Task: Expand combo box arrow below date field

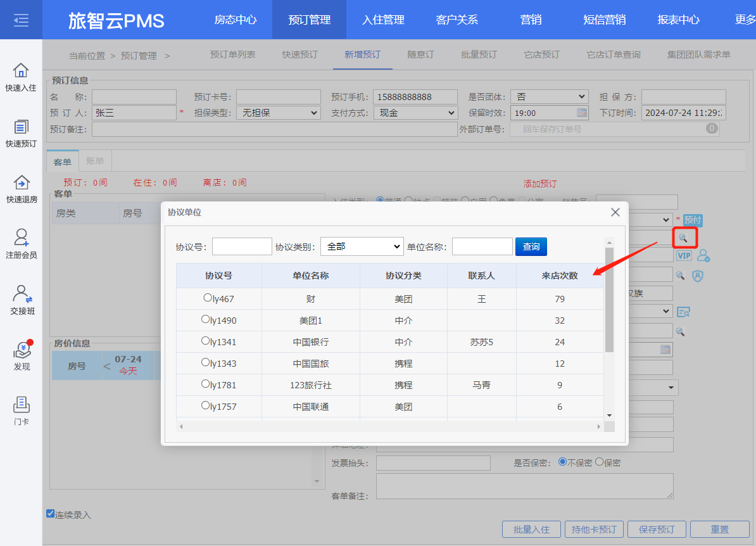Action: (671, 387)
